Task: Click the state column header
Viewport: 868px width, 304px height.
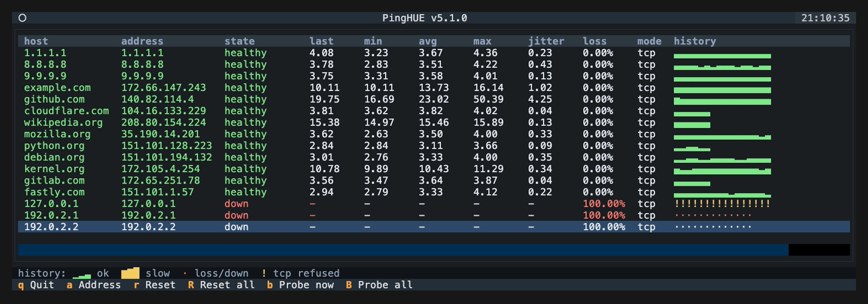Action: (240, 41)
